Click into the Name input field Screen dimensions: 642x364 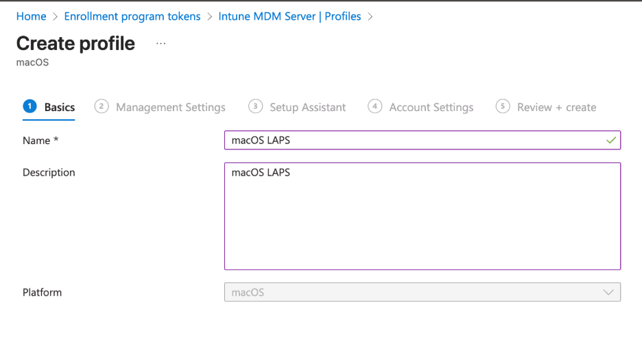pyautogui.click(x=412, y=140)
